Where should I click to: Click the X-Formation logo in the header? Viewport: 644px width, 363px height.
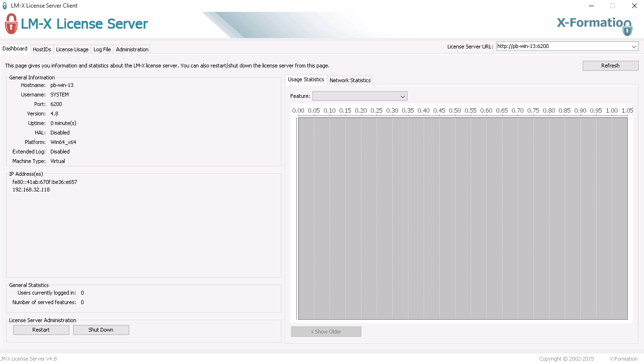tap(595, 26)
